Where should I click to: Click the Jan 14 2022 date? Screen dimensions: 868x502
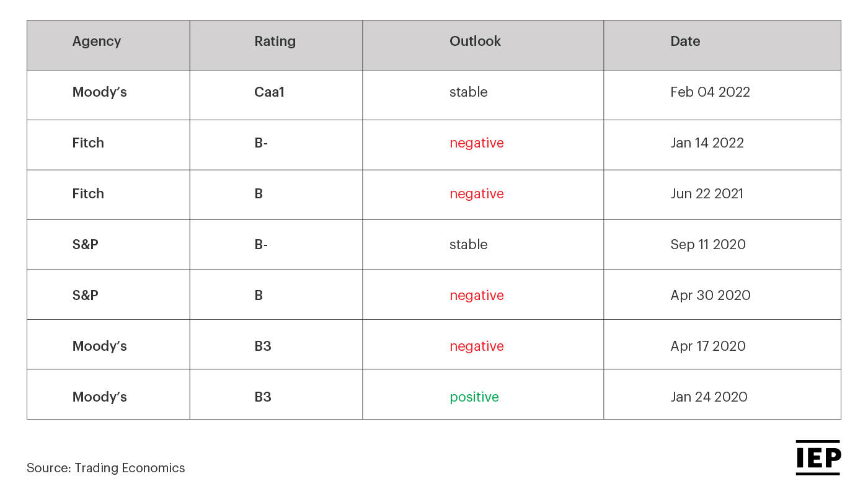pyautogui.click(x=707, y=143)
